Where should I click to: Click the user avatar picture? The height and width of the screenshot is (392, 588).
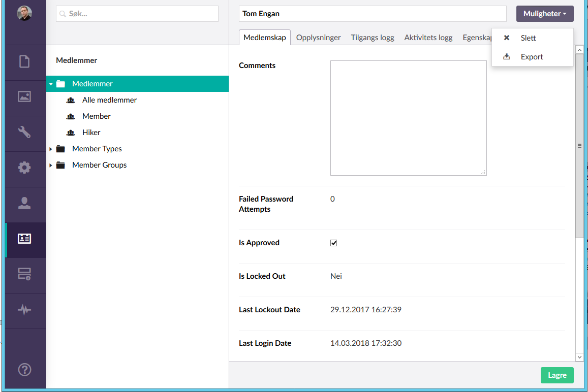point(24,14)
